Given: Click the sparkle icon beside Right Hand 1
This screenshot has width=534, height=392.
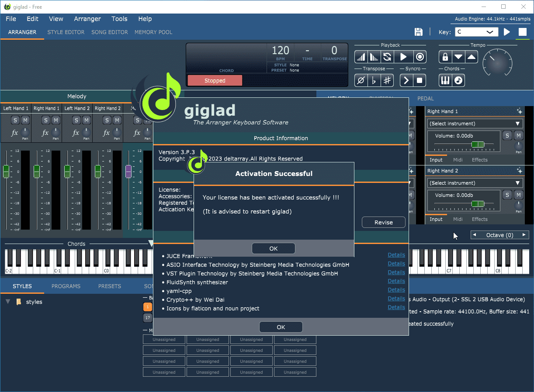Looking at the screenshot, I should point(519,111).
